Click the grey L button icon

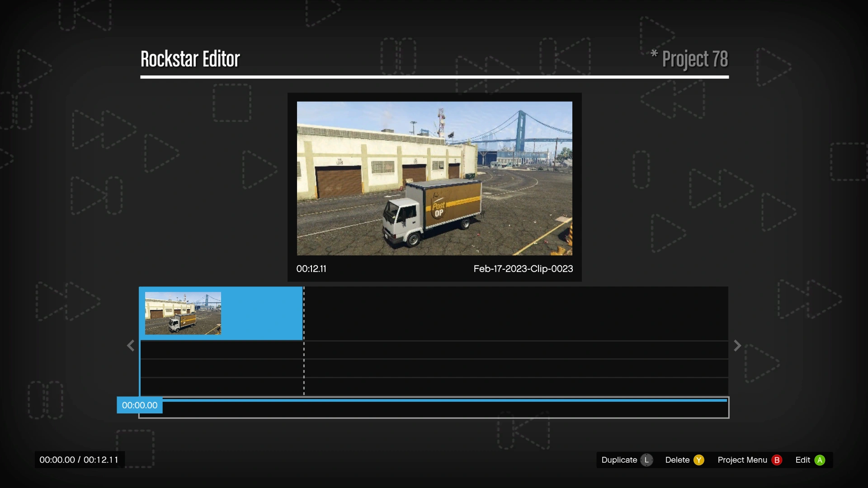pos(646,460)
